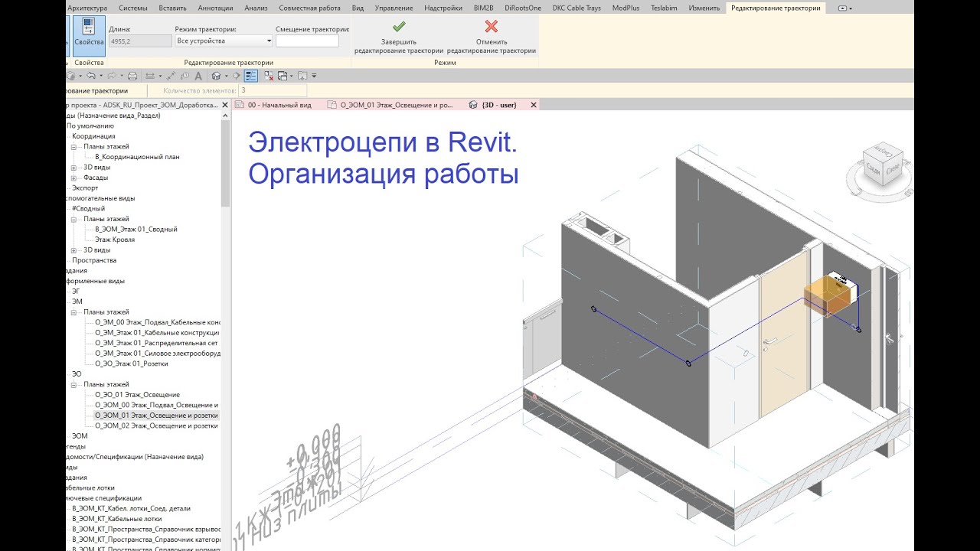Expand the Фасады node
This screenshot has width=980, height=551.
pos(74,178)
